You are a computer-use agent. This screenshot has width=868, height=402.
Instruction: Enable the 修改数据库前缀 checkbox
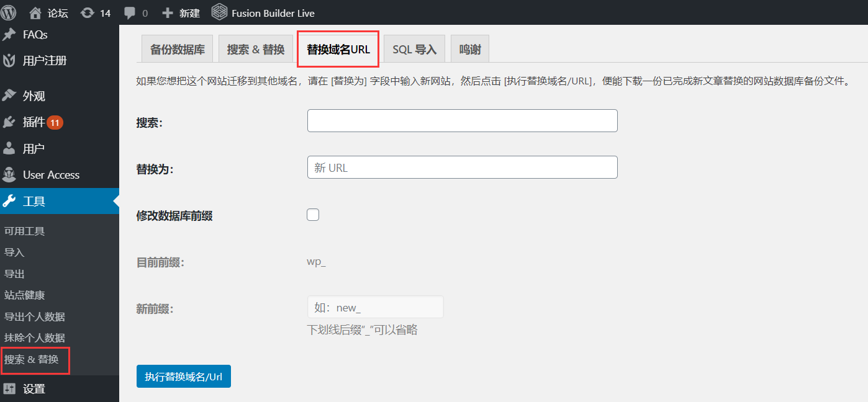[x=313, y=215]
